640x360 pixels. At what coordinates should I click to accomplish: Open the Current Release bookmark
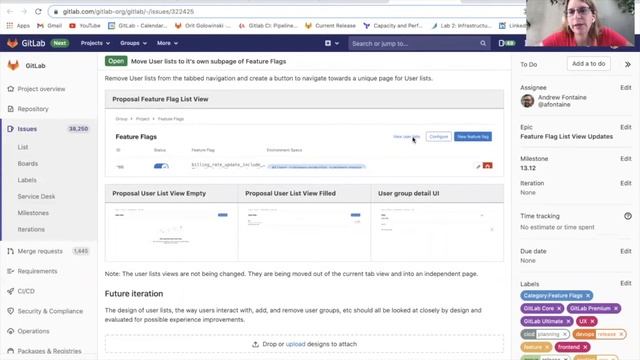330,26
